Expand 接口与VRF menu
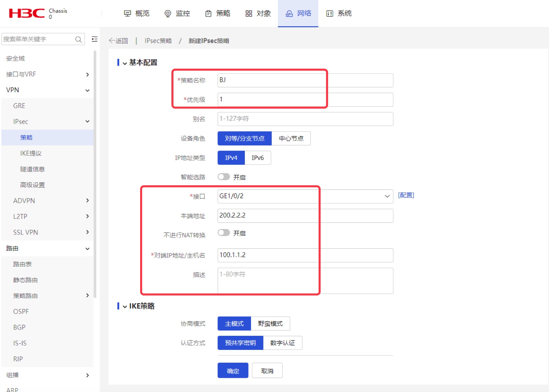The image size is (549, 392). click(87, 74)
